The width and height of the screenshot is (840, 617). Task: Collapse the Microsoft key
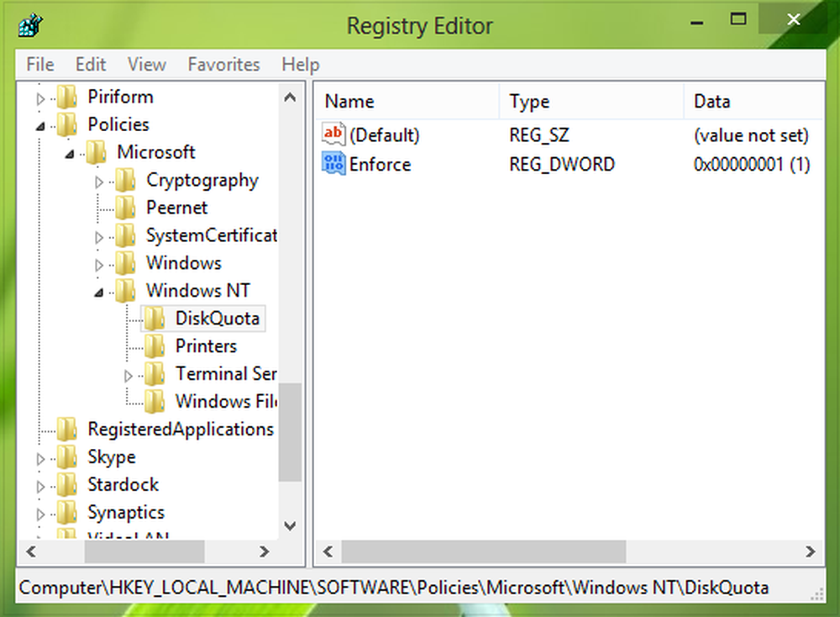pyautogui.click(x=70, y=155)
